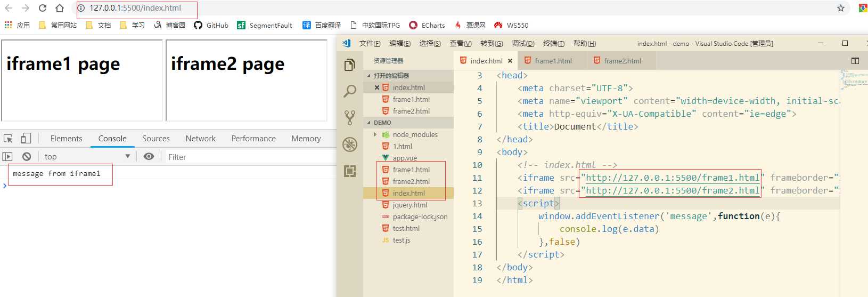Open the 帮助(H) menu in VS Code
868x297 pixels.
coord(585,43)
